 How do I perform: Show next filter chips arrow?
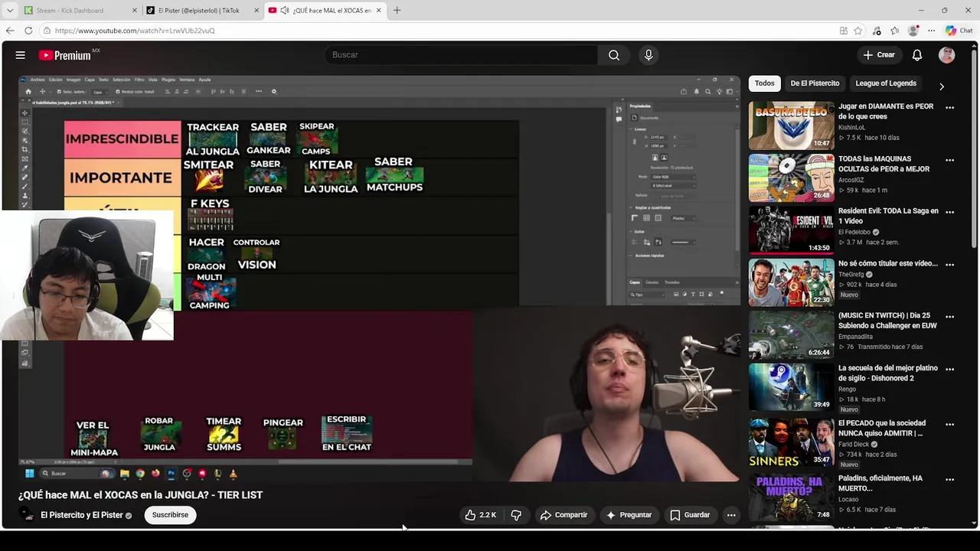942,86
